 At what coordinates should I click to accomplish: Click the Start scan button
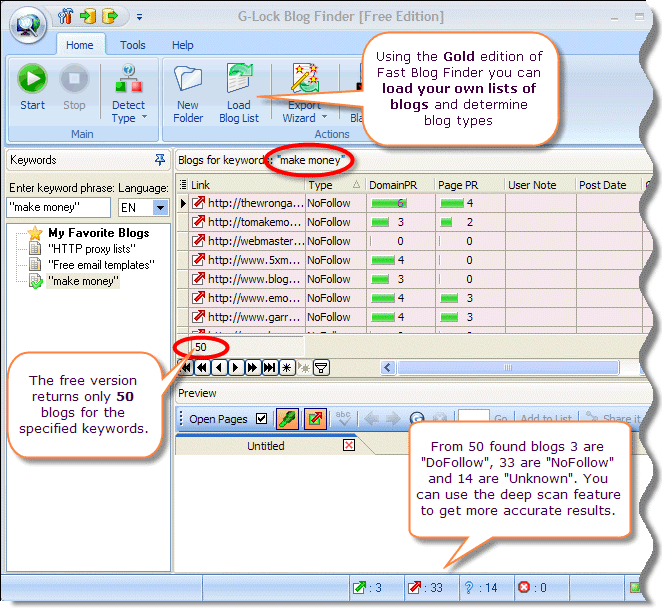point(32,87)
